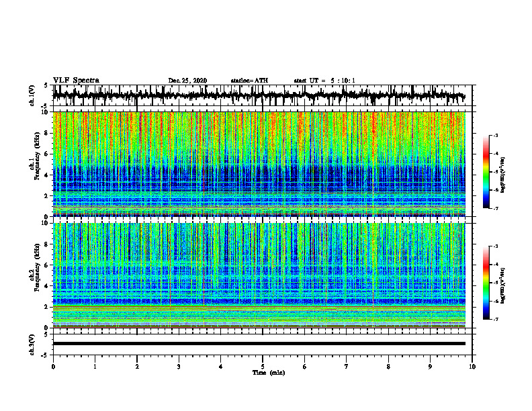Click the "start UT = 5:10:1" text

coord(324,81)
